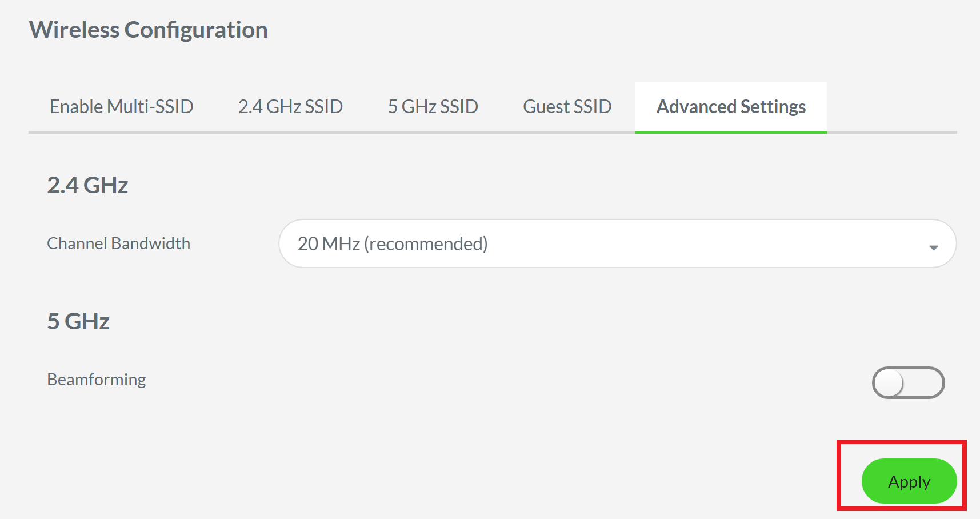Click the 5 GHz section header
Image resolution: width=980 pixels, height=519 pixels.
pos(78,321)
